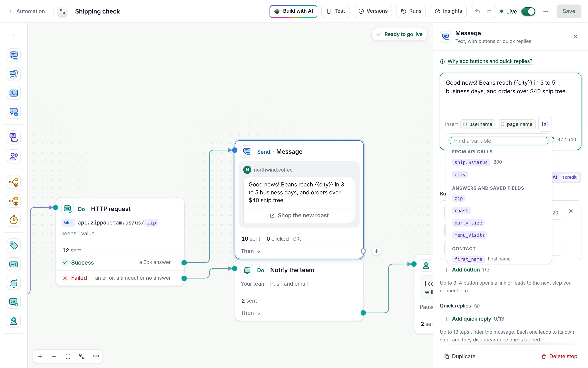Insert the page name chip
This screenshot has width=588, height=368.
(x=517, y=124)
